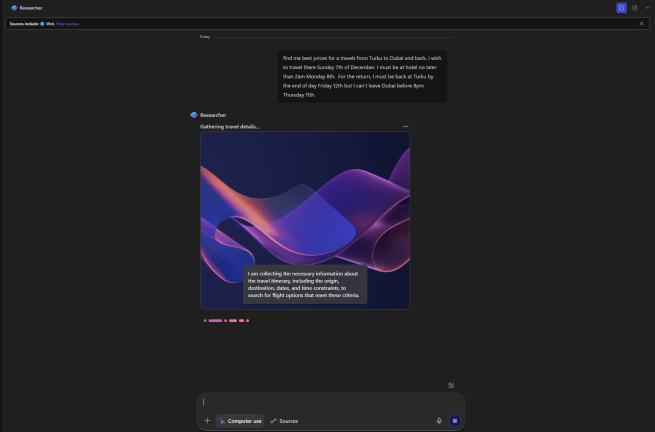The height and width of the screenshot is (432, 655).
Task: Open the View sources link
Action: [67, 24]
